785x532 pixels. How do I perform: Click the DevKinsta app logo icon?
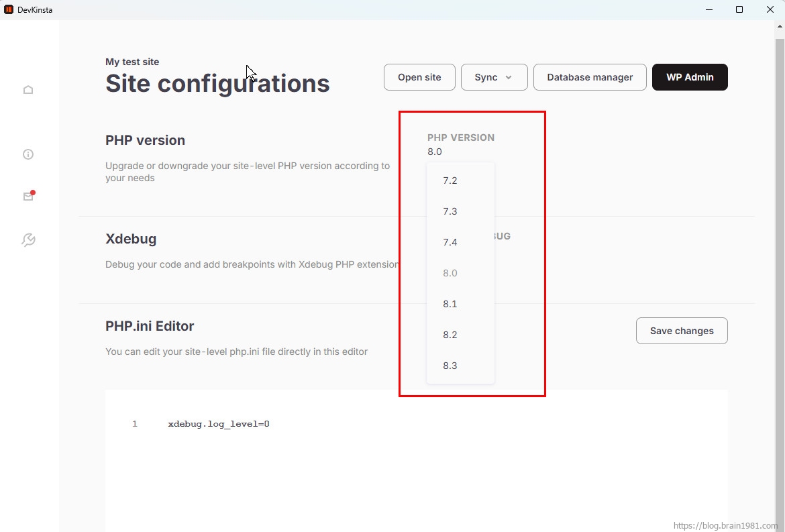9,9
